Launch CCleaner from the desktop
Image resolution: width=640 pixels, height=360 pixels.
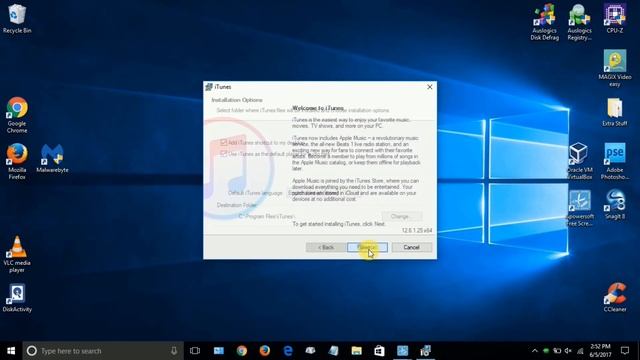(x=614, y=298)
